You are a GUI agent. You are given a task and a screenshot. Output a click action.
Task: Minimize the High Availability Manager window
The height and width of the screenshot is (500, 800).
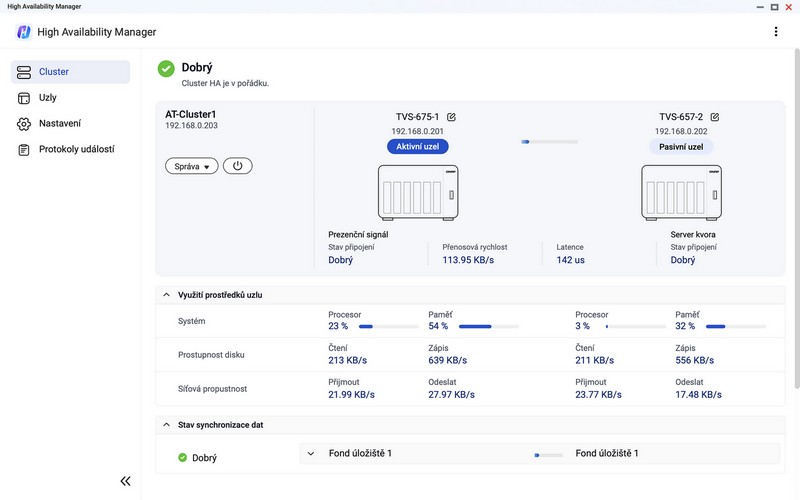coord(760,7)
